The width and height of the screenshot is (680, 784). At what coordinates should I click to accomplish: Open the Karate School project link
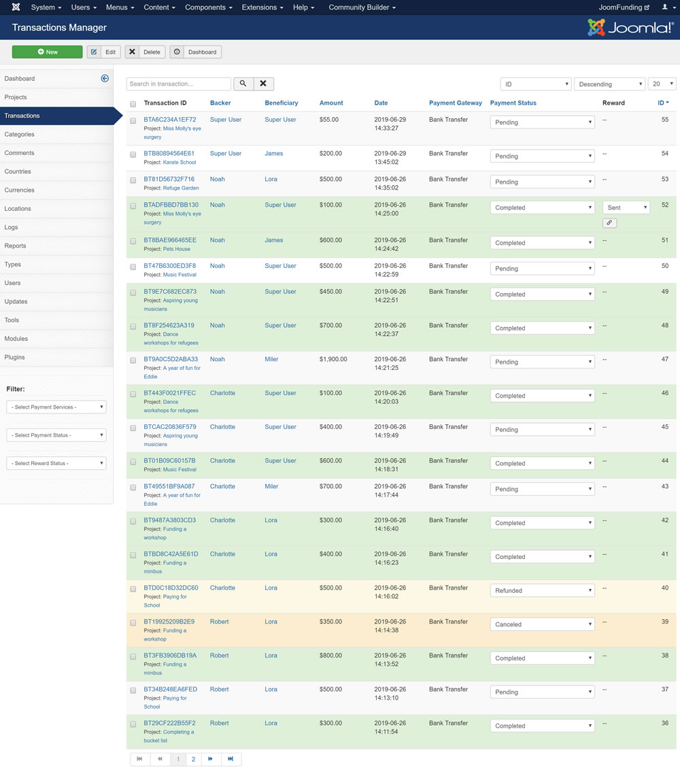180,163
